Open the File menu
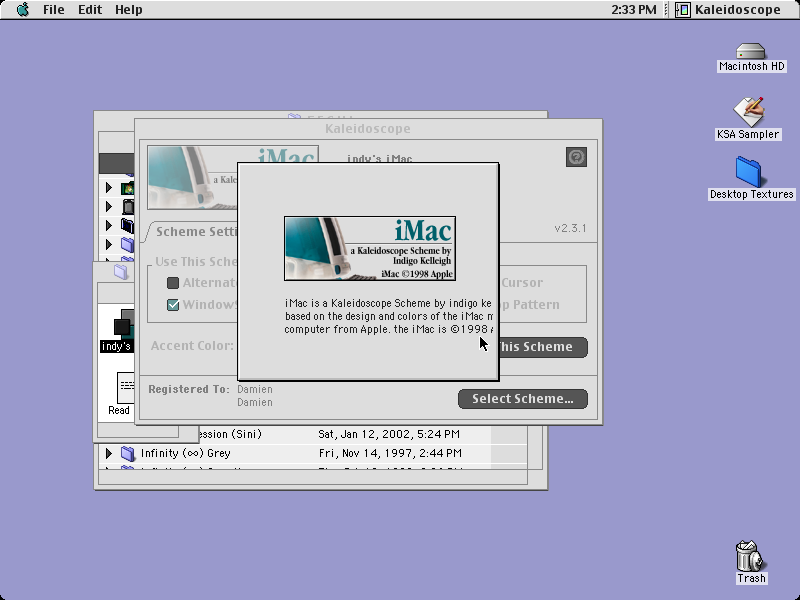Screen dimensions: 800x600 [54, 9]
